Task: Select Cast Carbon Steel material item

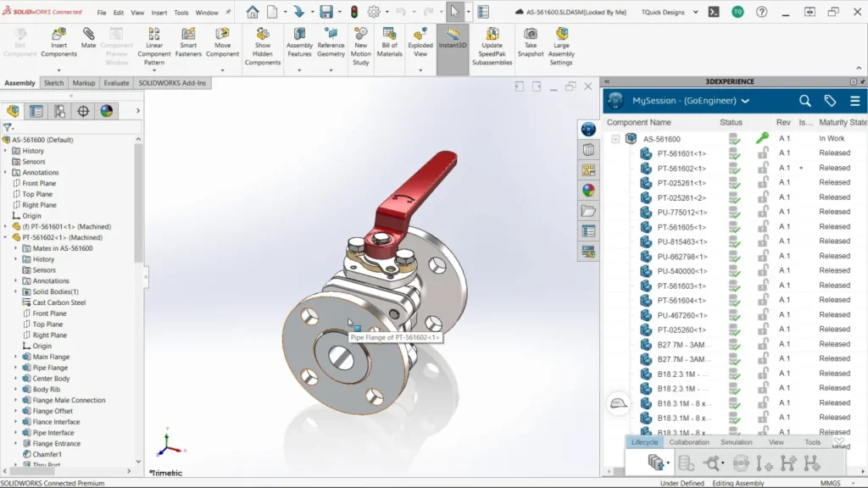Action: coord(58,302)
